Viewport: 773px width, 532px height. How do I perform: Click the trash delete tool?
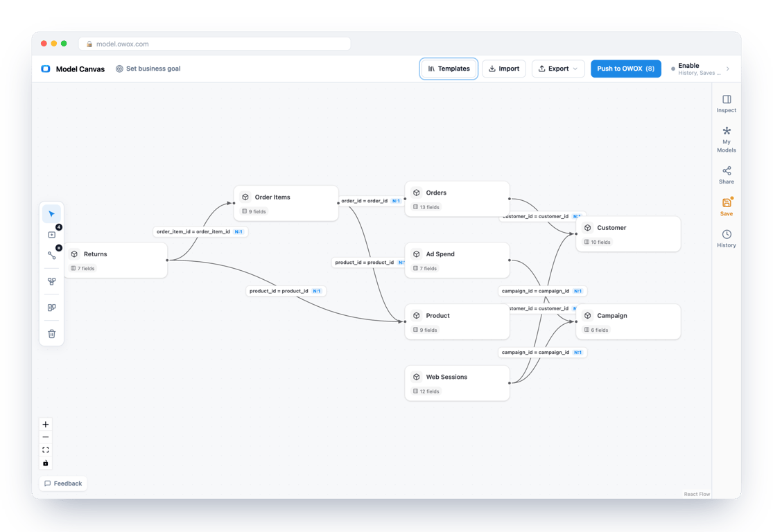52,334
